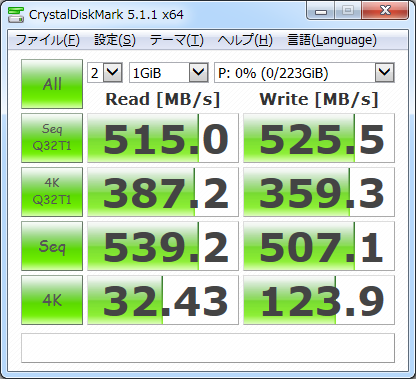Select the Seq read value 539.2

[x=163, y=246]
